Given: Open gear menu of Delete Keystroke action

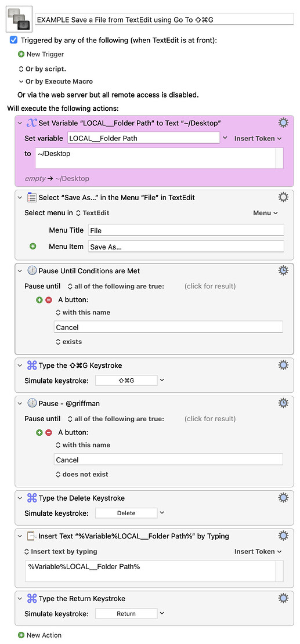Looking at the screenshot, I should [x=283, y=498].
